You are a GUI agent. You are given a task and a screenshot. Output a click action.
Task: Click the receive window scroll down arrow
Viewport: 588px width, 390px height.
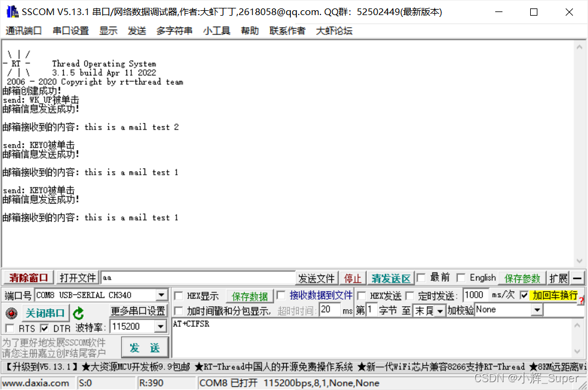pyautogui.click(x=580, y=261)
